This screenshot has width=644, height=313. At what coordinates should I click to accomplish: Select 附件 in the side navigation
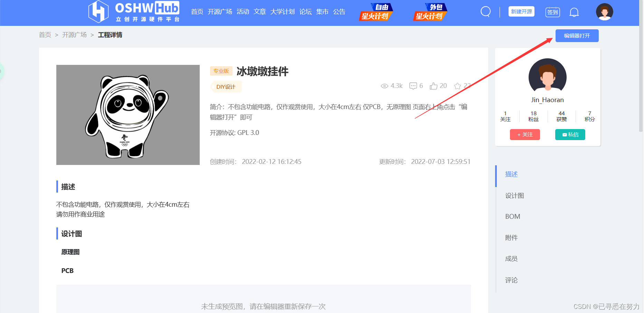(511, 238)
